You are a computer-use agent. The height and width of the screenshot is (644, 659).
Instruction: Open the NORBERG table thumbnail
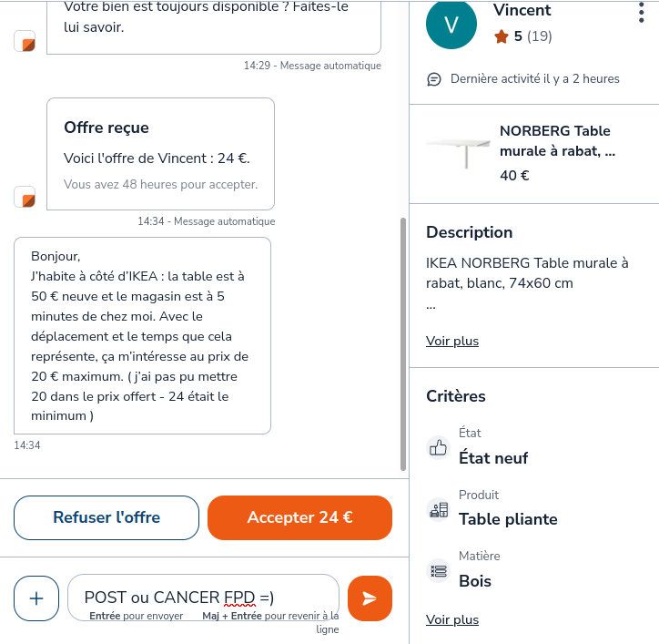(x=458, y=152)
